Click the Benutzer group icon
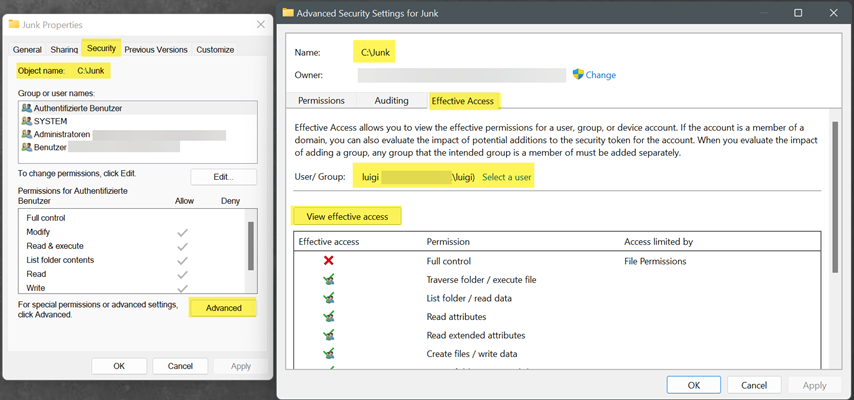The height and width of the screenshot is (400, 854). tap(27, 147)
